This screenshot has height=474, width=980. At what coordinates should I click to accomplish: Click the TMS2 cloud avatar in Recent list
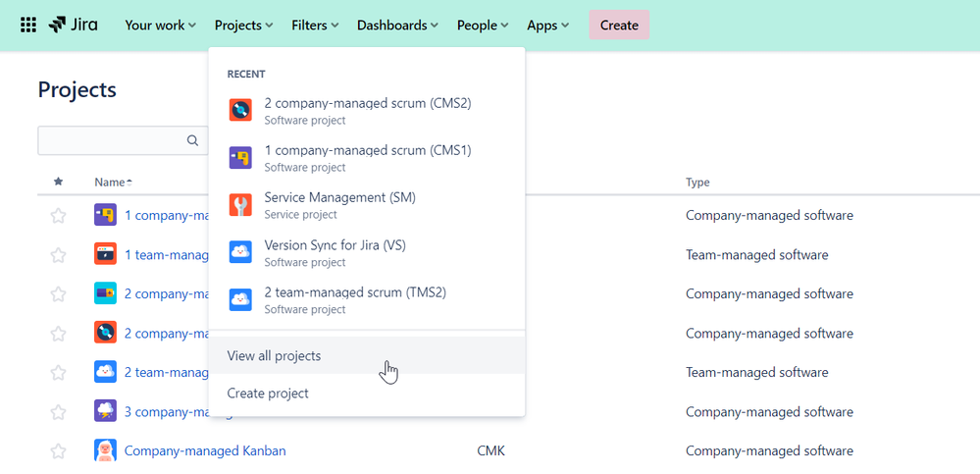click(240, 299)
